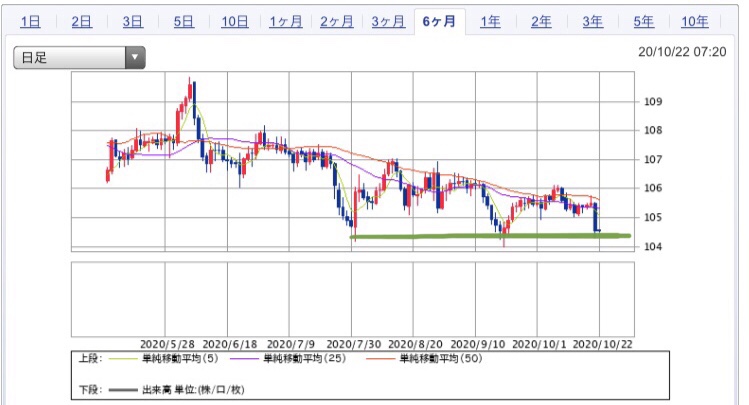Click the 下段: legend label

90,390
